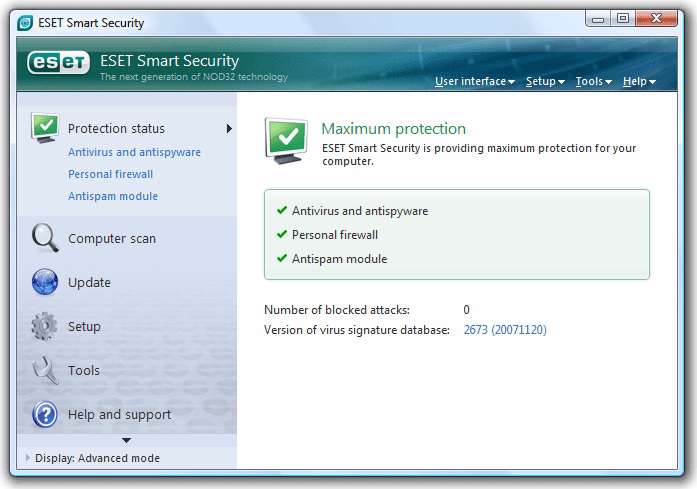Select Computer scan in sidebar
697x489 pixels.
coord(112,239)
